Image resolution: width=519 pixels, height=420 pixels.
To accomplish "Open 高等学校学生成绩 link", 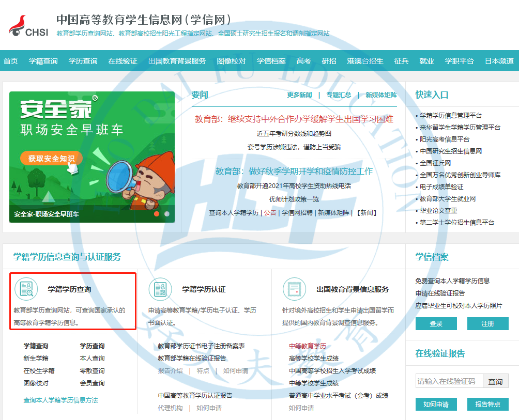I will [313, 359].
